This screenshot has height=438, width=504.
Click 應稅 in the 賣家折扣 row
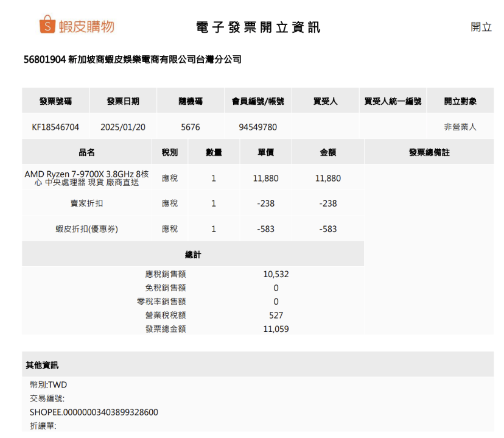click(170, 203)
